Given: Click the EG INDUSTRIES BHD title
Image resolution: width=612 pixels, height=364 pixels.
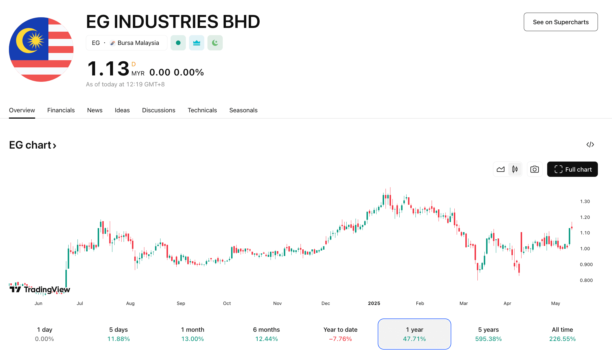Looking at the screenshot, I should click(173, 22).
